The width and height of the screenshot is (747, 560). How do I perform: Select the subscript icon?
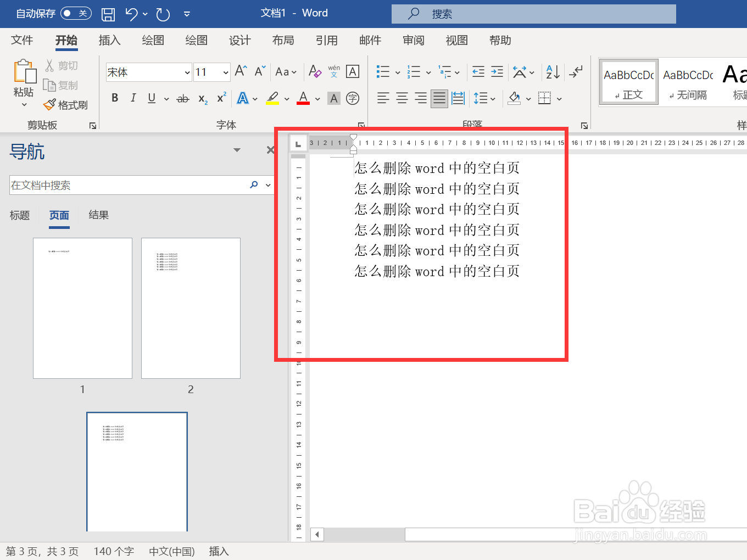[x=202, y=98]
